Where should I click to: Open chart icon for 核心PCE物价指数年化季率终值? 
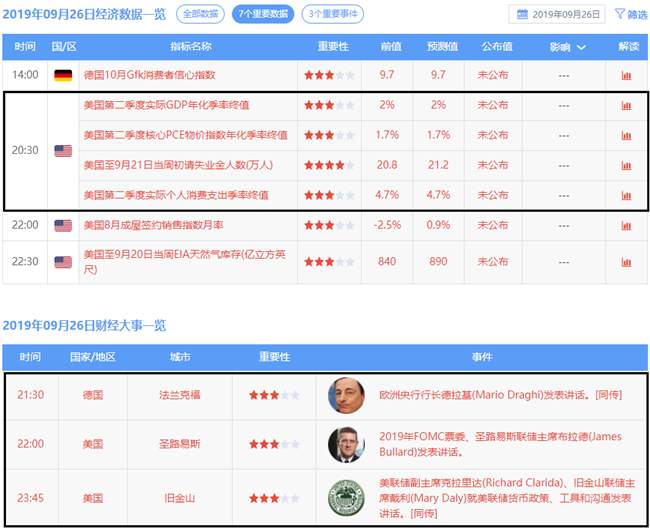[x=626, y=136]
